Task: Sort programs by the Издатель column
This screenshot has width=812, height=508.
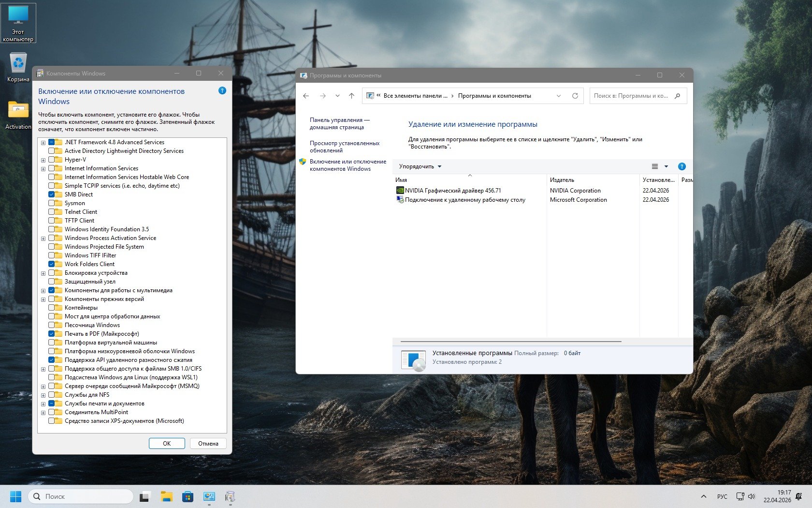Action: tap(562, 180)
